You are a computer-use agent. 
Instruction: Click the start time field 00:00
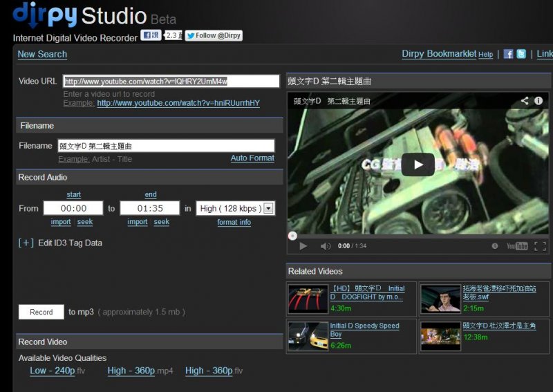pos(73,208)
